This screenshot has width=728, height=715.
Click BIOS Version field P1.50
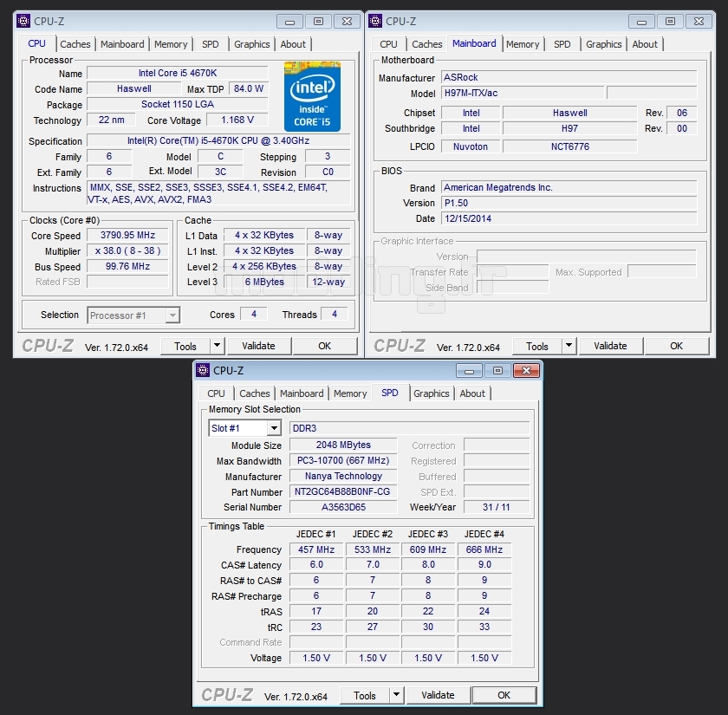tap(569, 203)
